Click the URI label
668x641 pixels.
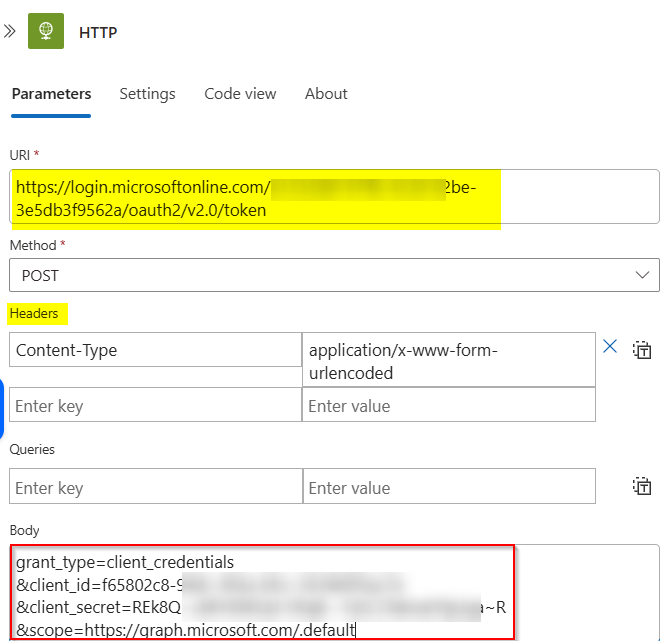tap(20, 155)
